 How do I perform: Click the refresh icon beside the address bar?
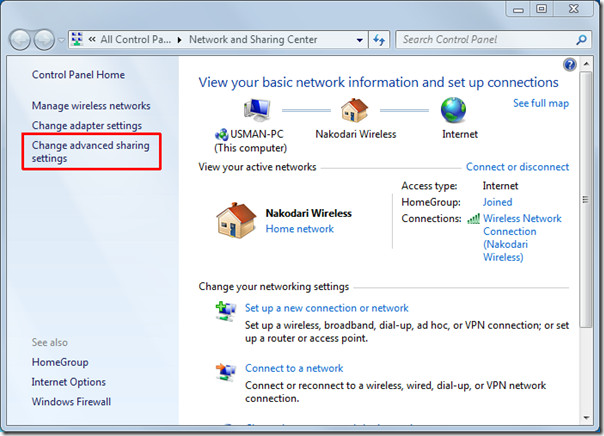click(x=379, y=40)
